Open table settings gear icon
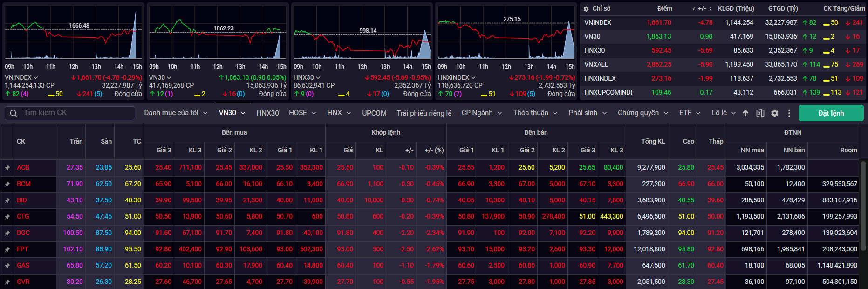868x289 pixels. coord(774,113)
